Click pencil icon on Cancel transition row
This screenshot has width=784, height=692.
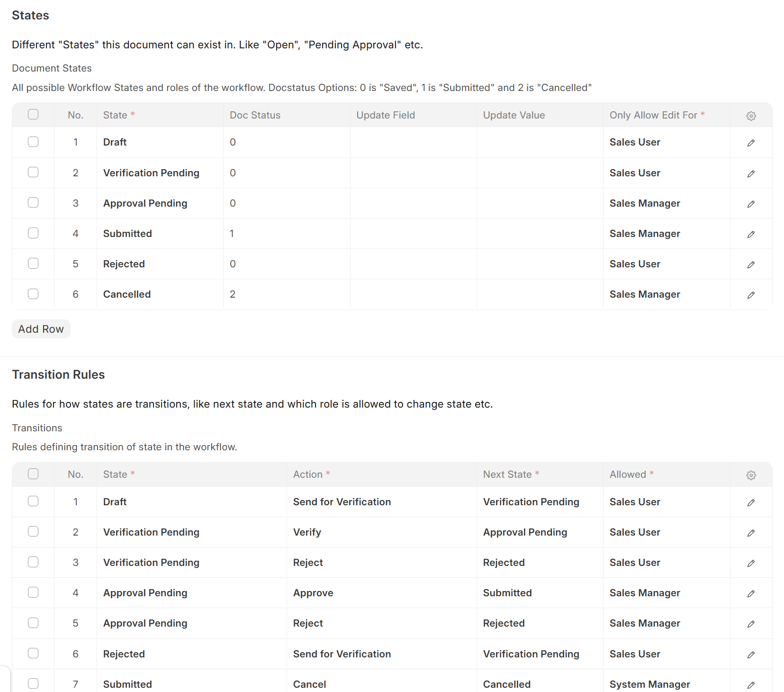coord(751,685)
